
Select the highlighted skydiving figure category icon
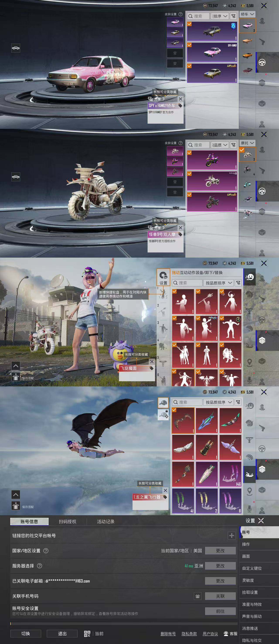click(x=249, y=474)
